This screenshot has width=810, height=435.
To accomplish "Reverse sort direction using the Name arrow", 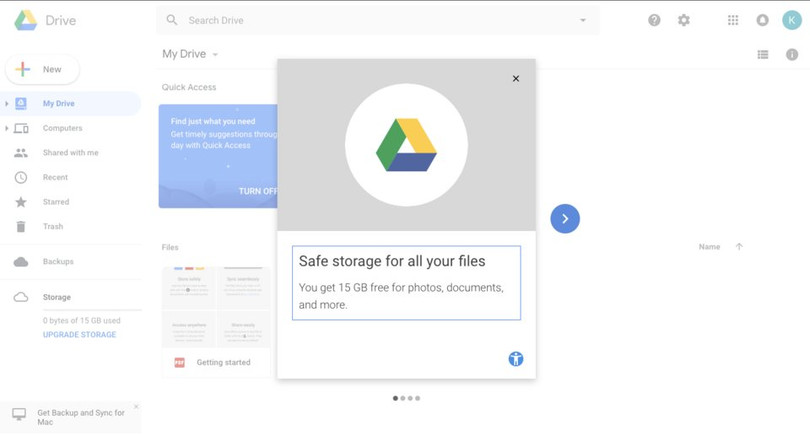I will (x=739, y=247).
